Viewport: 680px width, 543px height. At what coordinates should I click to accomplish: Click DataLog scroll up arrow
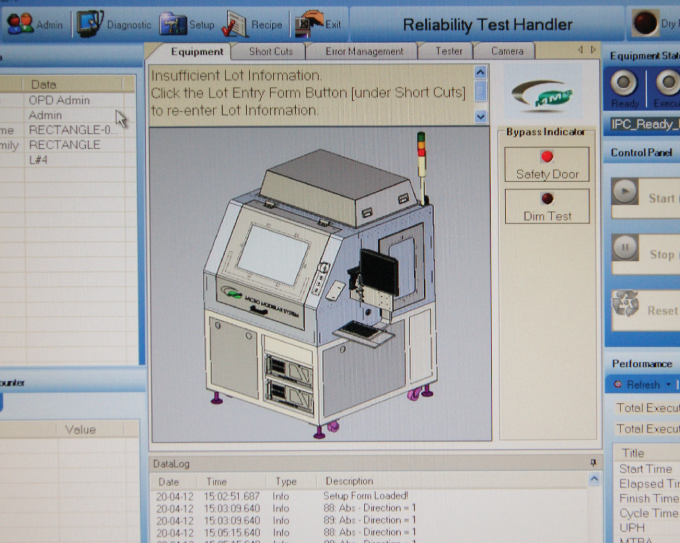pos(594,479)
